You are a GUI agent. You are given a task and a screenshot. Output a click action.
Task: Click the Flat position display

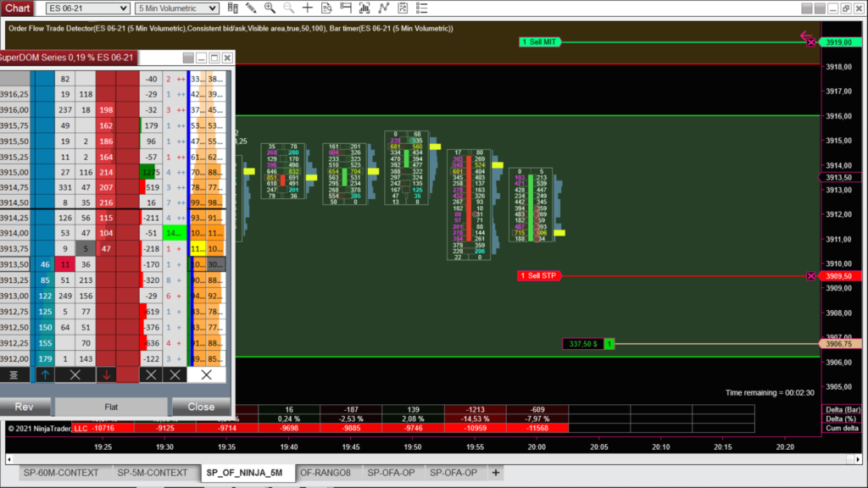[x=111, y=407]
